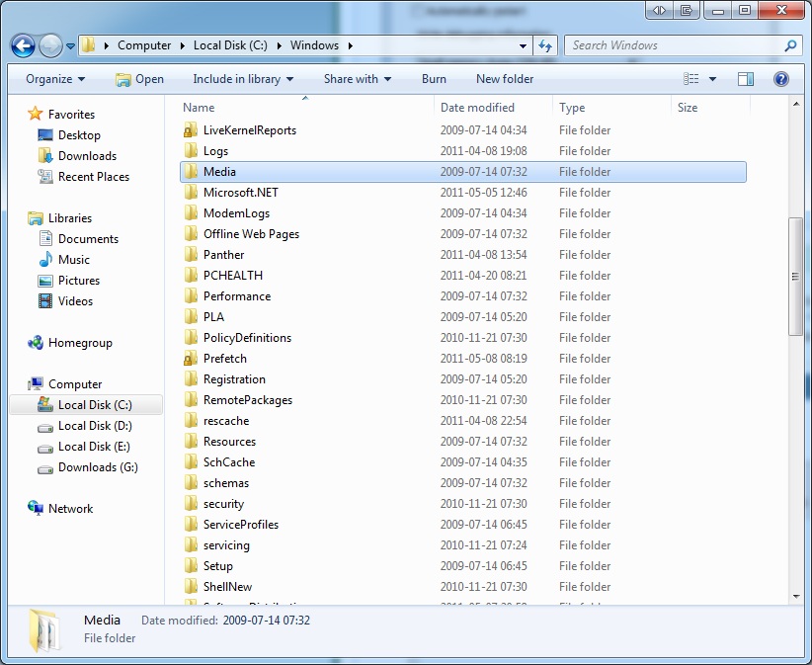The width and height of the screenshot is (812, 665).
Task: Open the Organize menu
Action: pyautogui.click(x=55, y=79)
